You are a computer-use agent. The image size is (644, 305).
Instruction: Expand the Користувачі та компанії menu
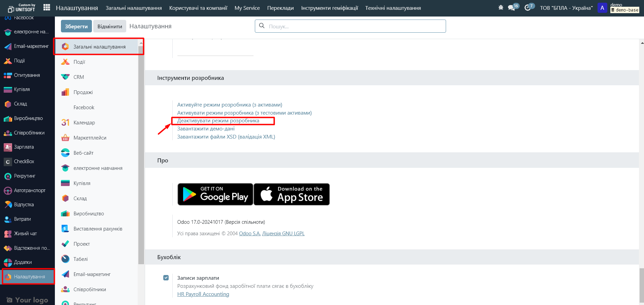[198, 8]
